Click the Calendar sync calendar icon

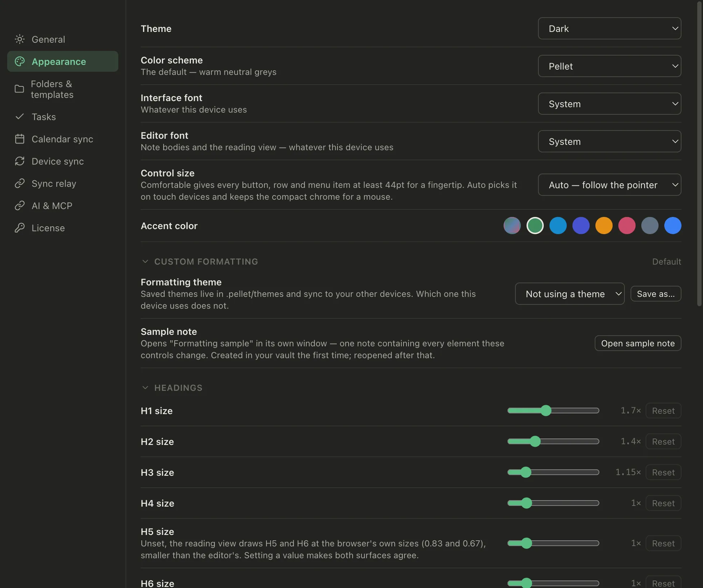20,139
